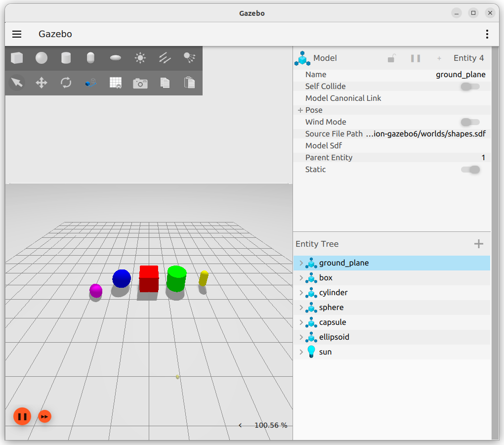Step the simulation forward
This screenshot has height=445, width=504.
[44, 417]
